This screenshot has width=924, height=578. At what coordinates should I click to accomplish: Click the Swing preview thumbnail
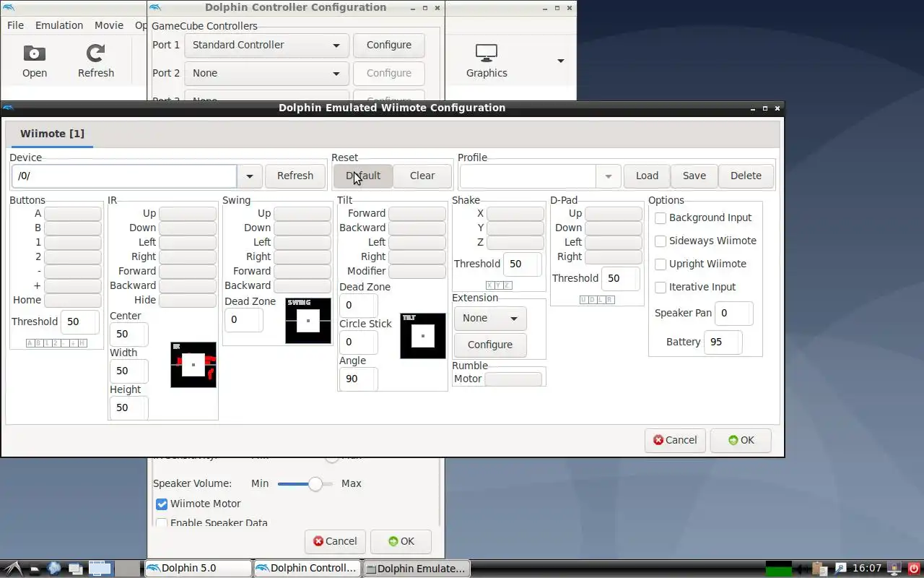pyautogui.click(x=308, y=321)
